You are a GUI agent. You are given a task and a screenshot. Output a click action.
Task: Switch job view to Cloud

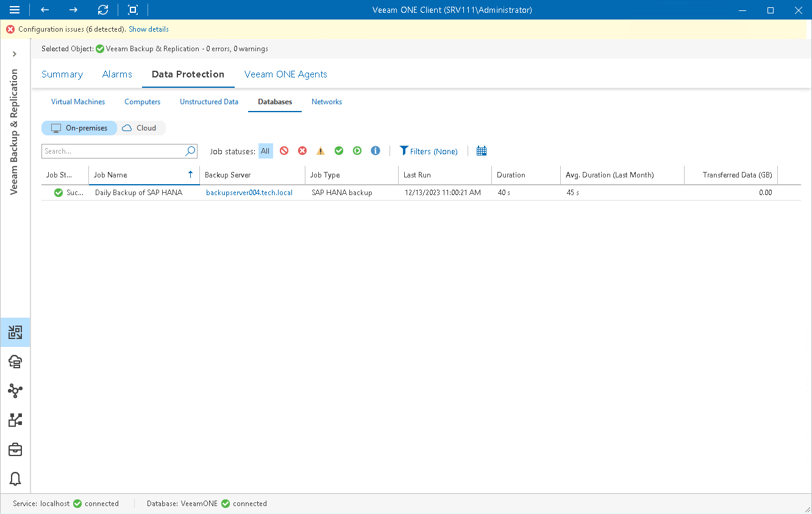coord(141,127)
